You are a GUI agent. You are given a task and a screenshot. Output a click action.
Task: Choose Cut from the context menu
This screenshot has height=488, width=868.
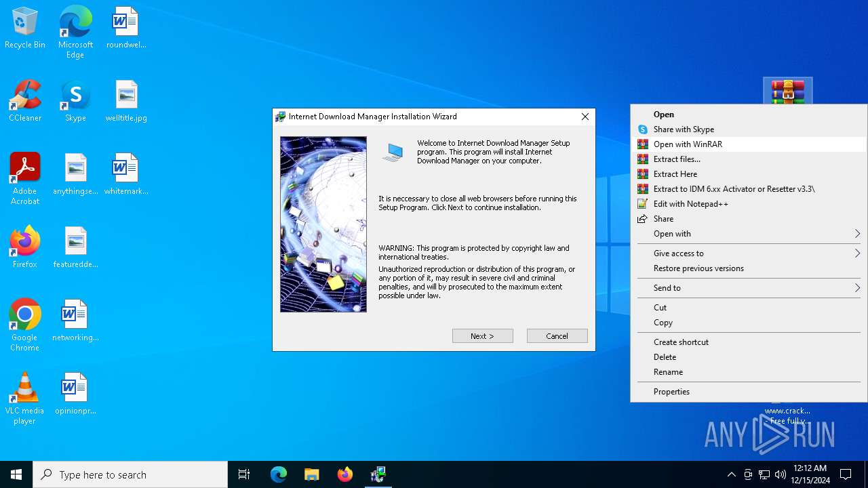pos(749,308)
